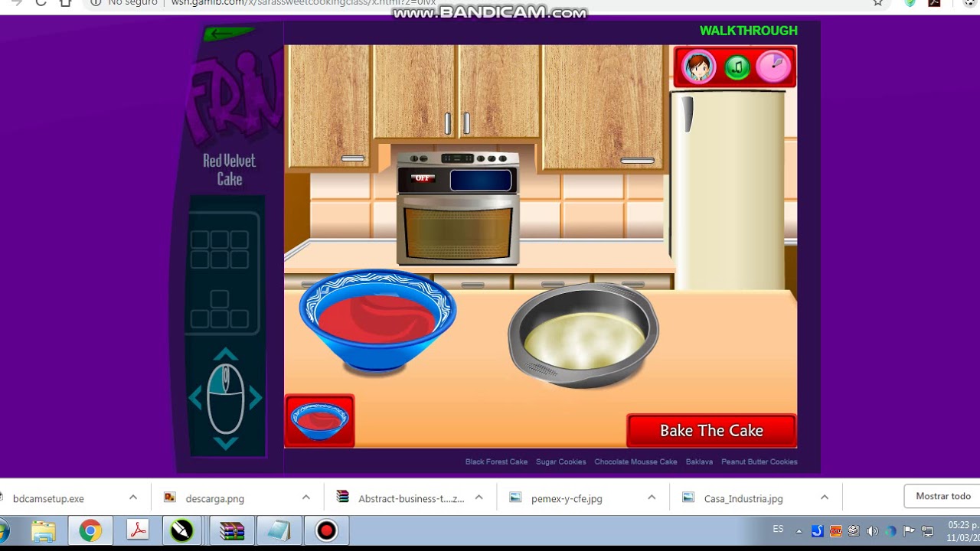This screenshot has width=980, height=551.
Task: Click the mouse graphic in the sidebar
Action: click(225, 399)
